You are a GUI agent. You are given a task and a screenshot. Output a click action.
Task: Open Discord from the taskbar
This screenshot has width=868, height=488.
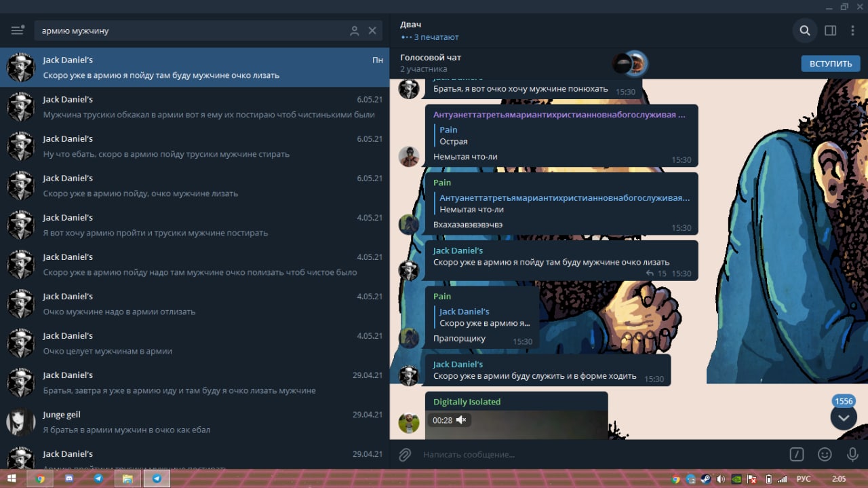[x=69, y=478]
